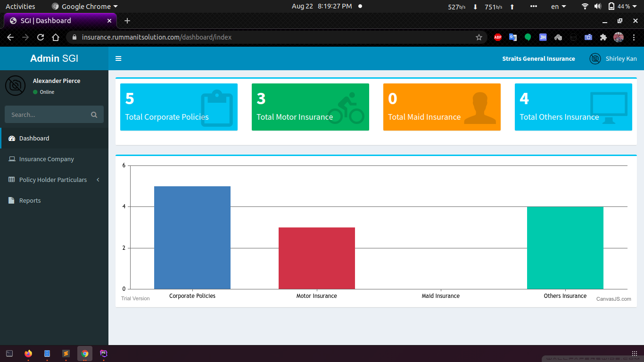Toggle the sidebar with the hamburger icon

[x=118, y=58]
